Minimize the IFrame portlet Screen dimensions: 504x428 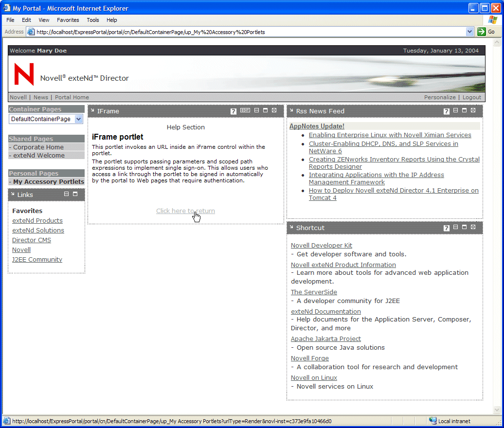[256, 110]
